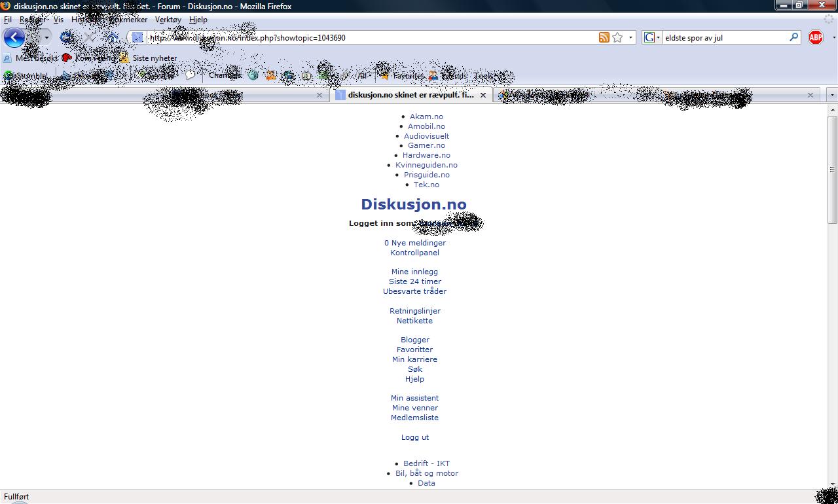This screenshot has width=838, height=504.
Task: Click the red Adblock Plus icon
Action: click(816, 37)
